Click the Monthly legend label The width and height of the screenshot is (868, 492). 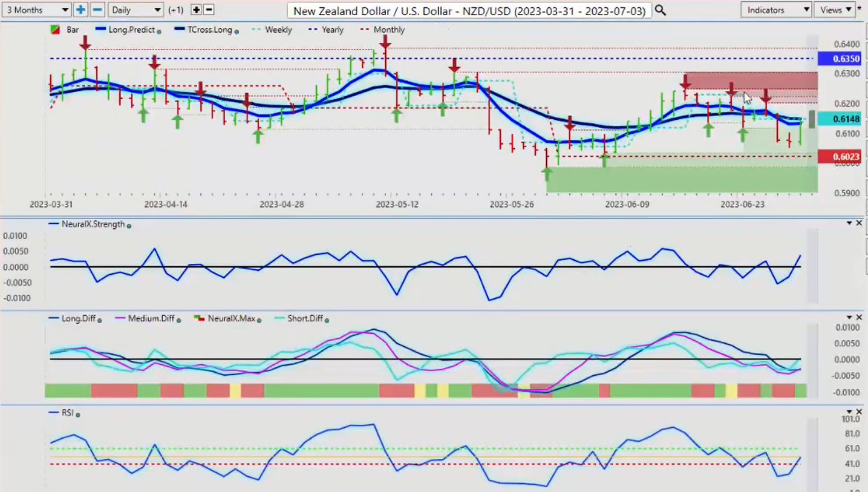click(x=389, y=30)
